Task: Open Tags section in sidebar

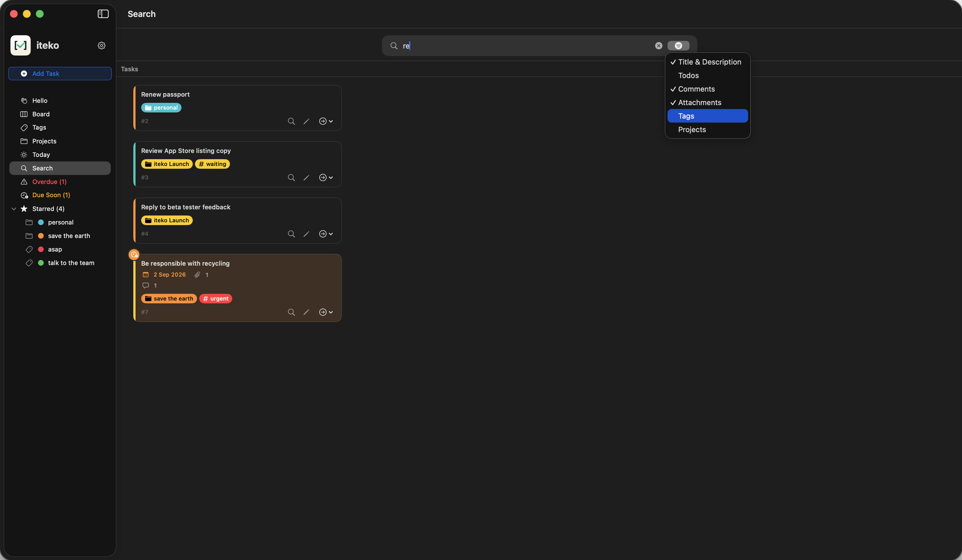Action: coord(60,128)
